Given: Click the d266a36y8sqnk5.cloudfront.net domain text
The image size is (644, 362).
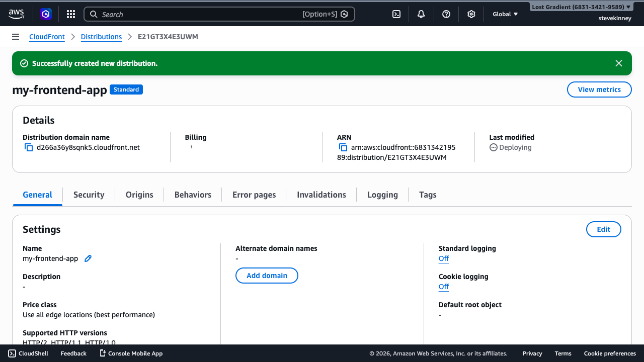Looking at the screenshot, I should [88, 147].
